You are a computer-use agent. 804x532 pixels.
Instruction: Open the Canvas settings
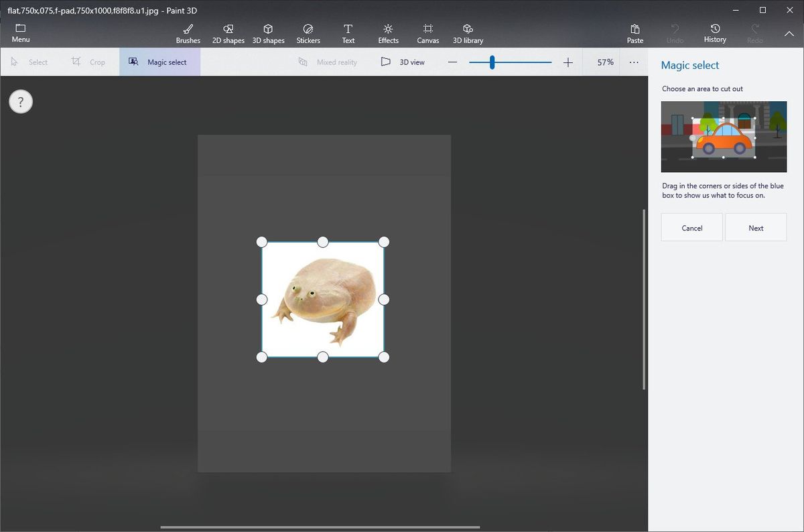[427, 32]
